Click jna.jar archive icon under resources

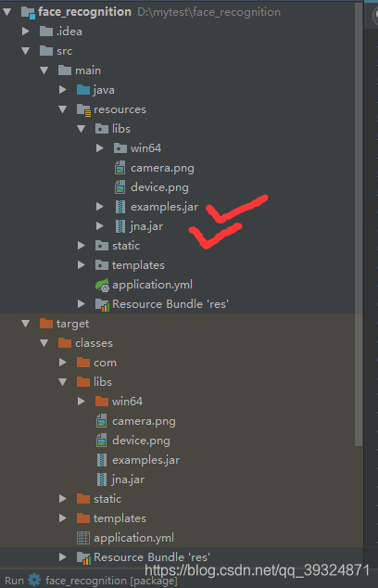point(120,226)
